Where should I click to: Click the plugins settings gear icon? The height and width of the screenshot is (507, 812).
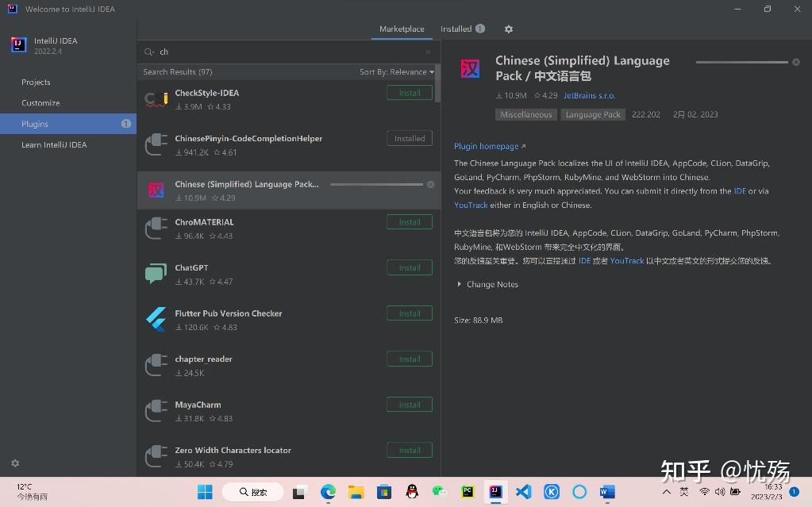[x=509, y=29]
